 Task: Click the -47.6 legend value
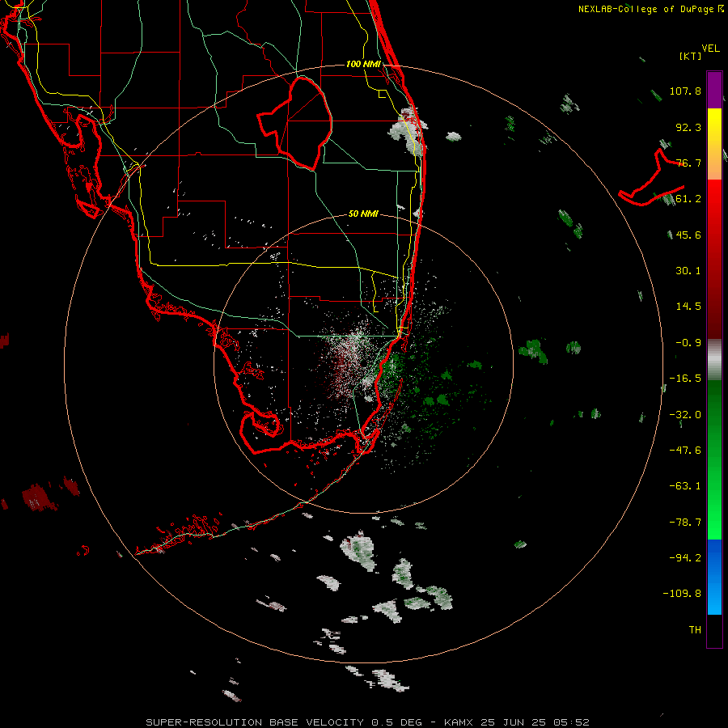(685, 451)
